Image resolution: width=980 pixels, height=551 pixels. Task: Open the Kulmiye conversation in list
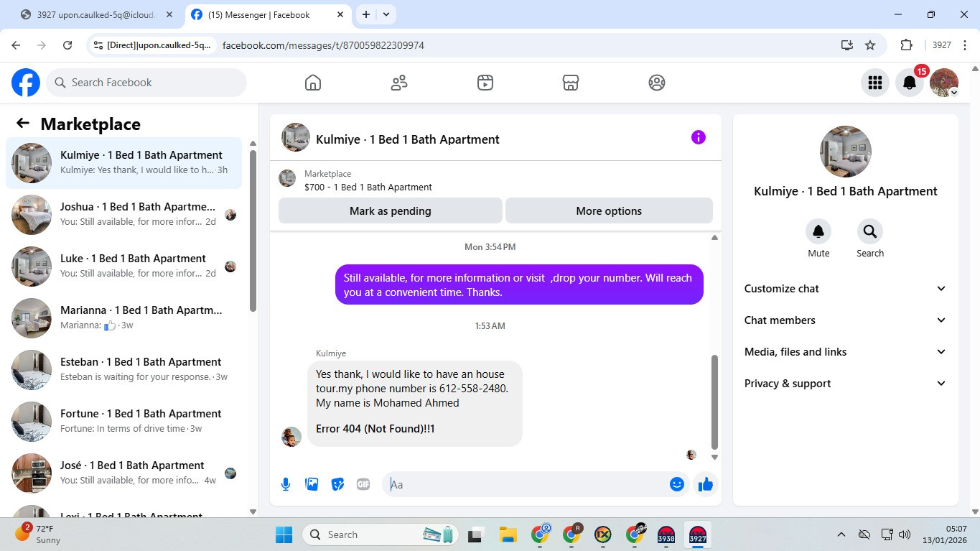(124, 163)
